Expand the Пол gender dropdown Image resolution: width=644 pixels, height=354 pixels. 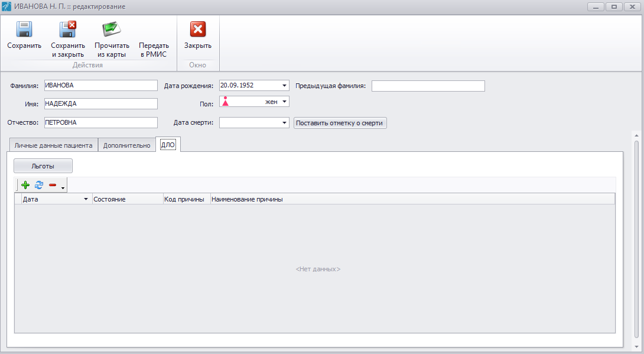[x=284, y=102]
